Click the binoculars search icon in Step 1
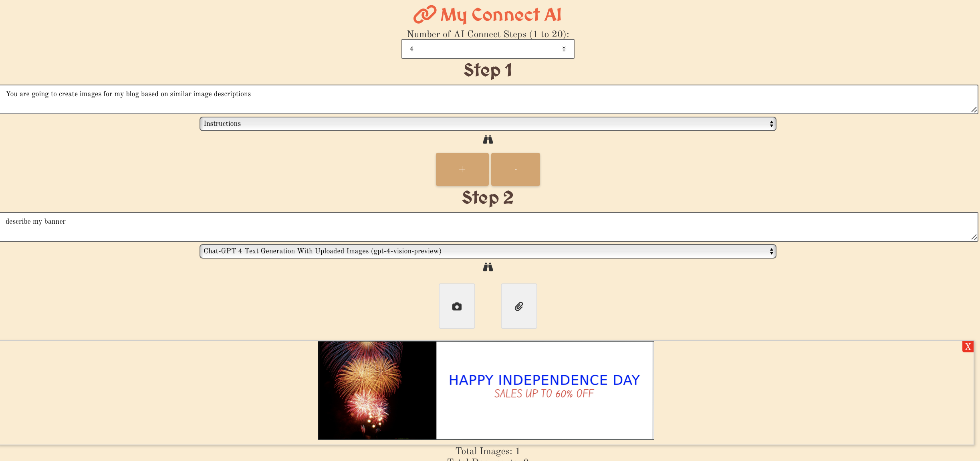This screenshot has width=980, height=461. [x=488, y=140]
